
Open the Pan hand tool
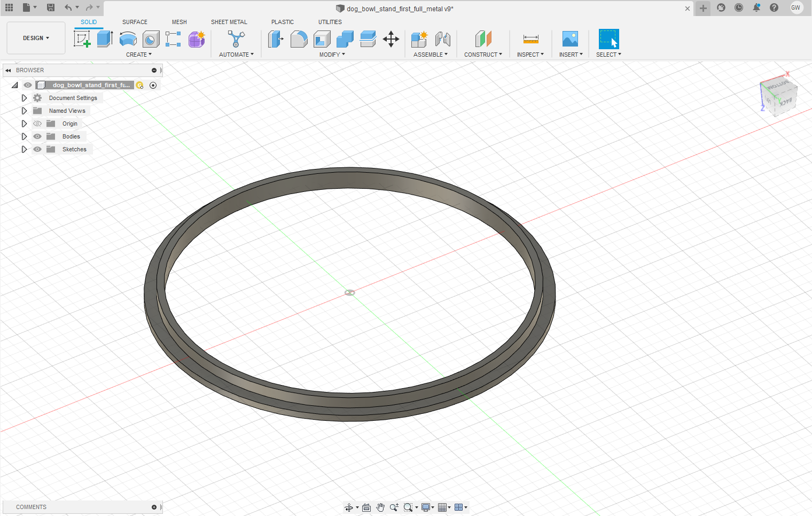380,507
